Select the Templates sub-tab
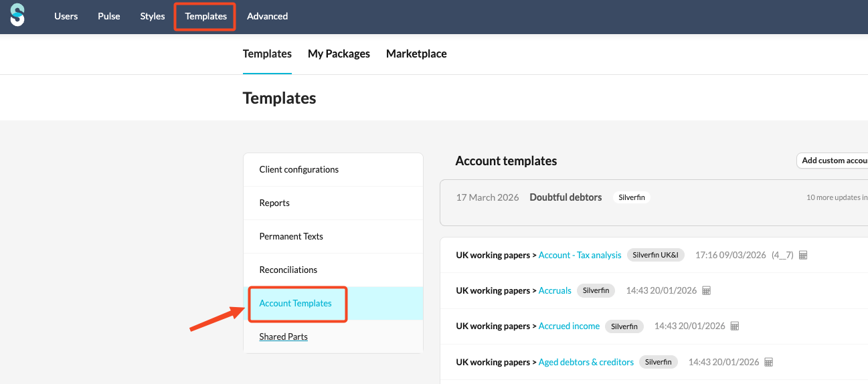Viewport: 868px width, 384px height. coord(267,54)
